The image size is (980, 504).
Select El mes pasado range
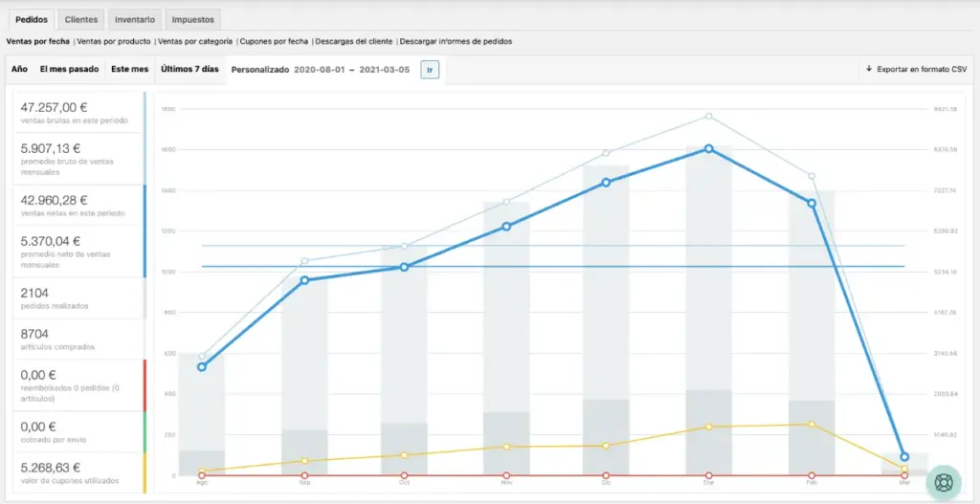pyautogui.click(x=69, y=69)
